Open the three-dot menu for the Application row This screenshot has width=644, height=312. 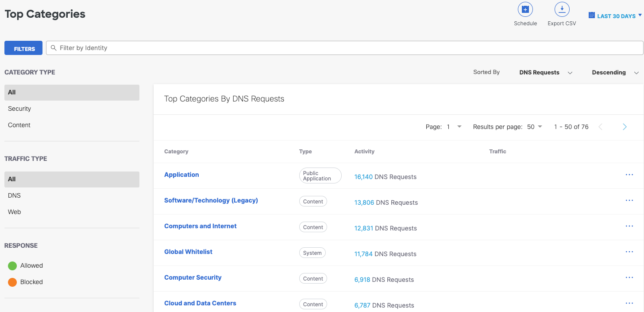(x=629, y=175)
